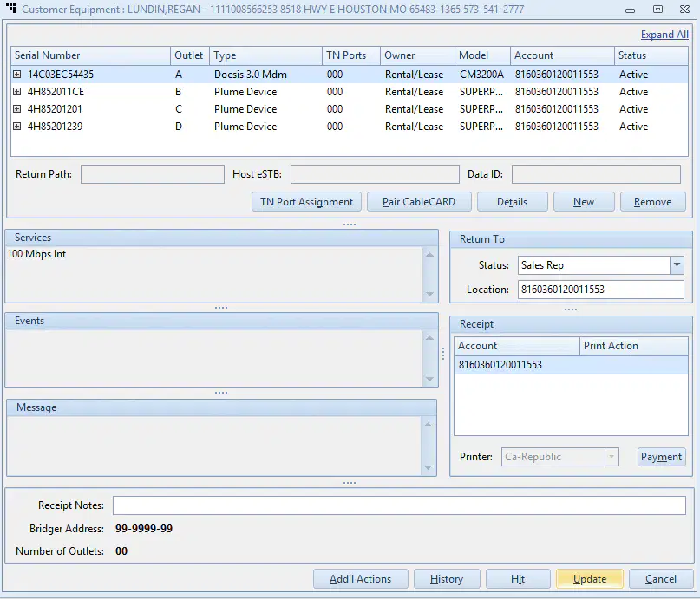Maximize the Customer Equipment window
This screenshot has width=700, height=599.
[x=657, y=9]
